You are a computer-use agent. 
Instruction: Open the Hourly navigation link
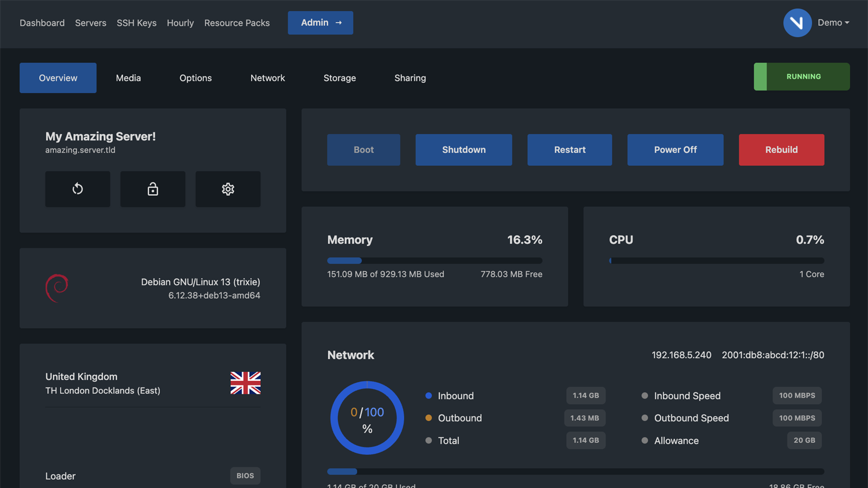coord(180,23)
